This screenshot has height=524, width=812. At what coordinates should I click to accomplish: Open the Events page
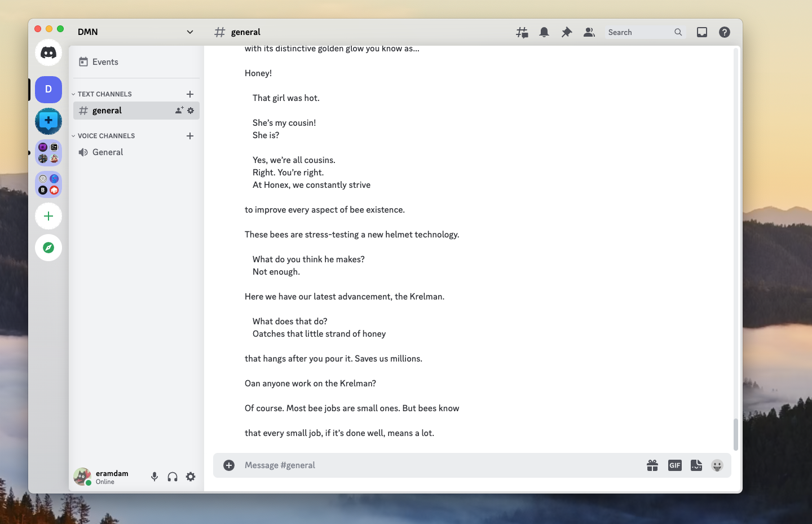coord(136,62)
